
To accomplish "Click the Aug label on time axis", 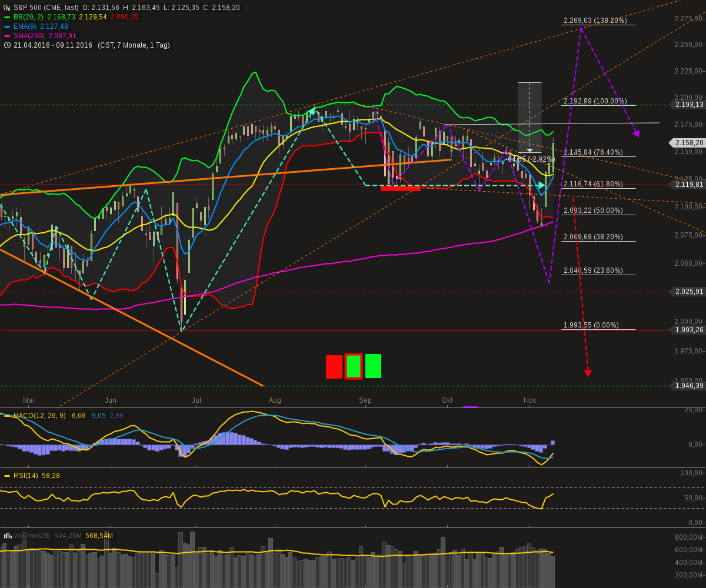I will point(275,400).
